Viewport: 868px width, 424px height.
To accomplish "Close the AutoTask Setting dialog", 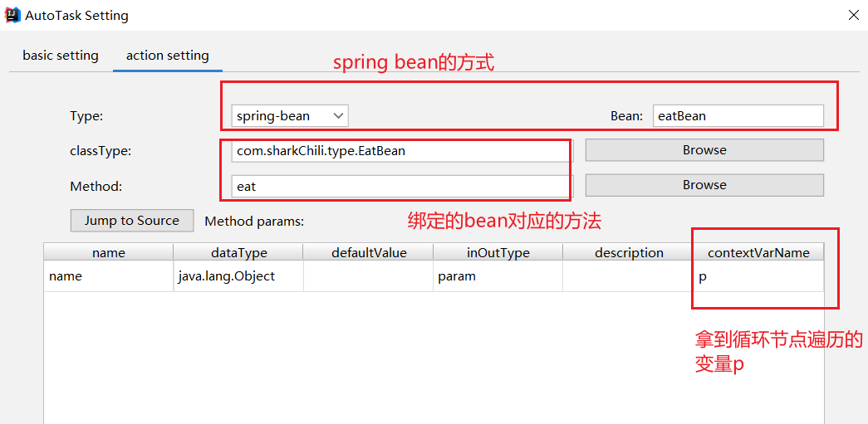I will click(x=853, y=15).
